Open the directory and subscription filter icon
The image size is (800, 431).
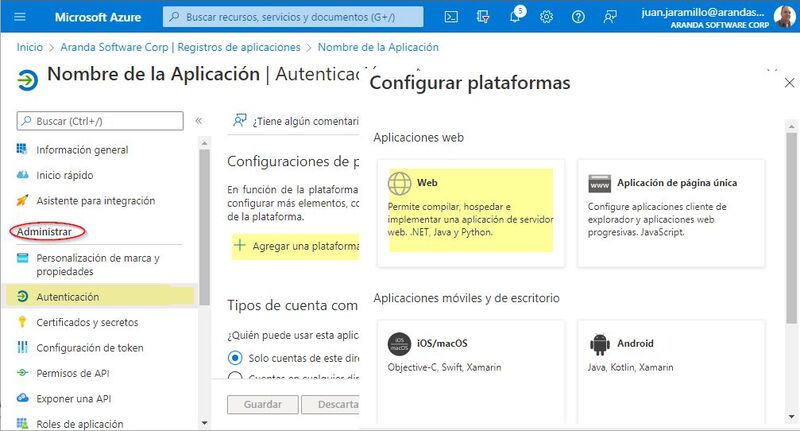pos(483,17)
